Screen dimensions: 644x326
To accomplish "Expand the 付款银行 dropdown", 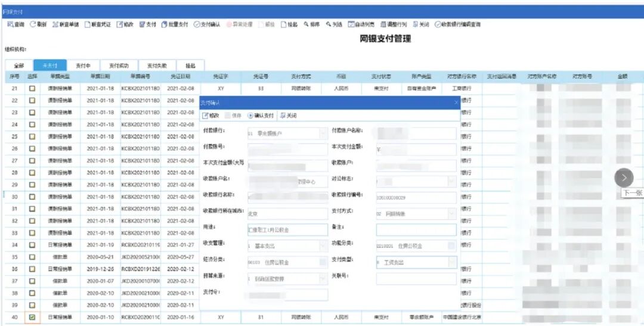I will tap(323, 133).
